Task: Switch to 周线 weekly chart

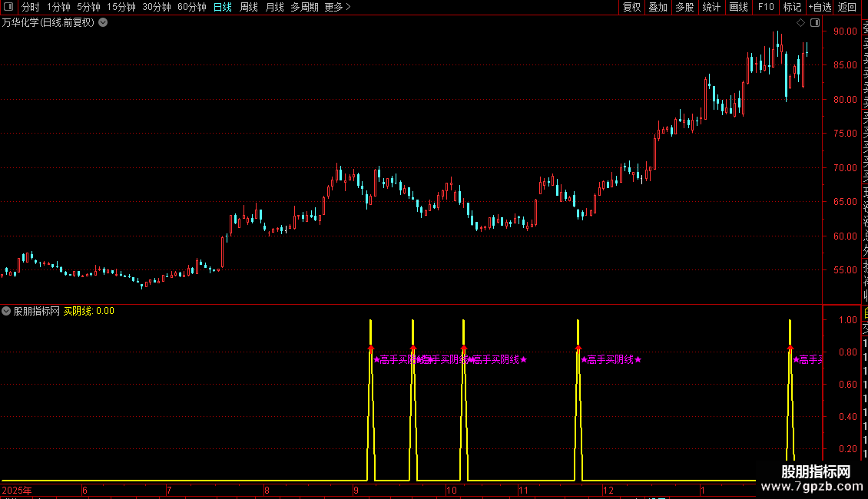Action: coord(249,7)
